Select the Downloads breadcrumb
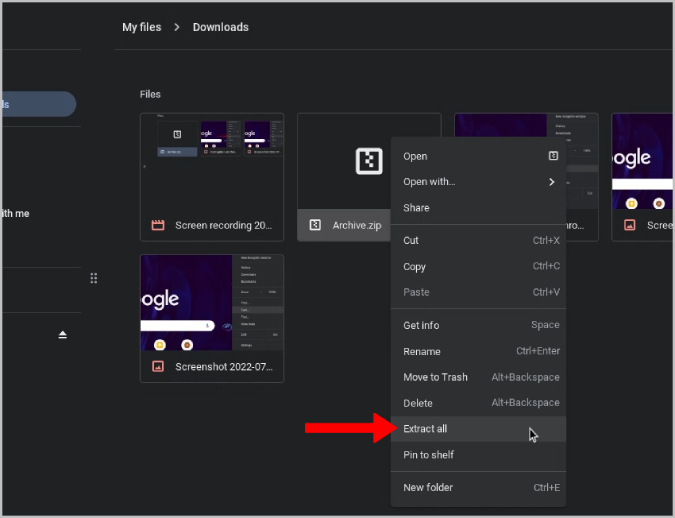Viewport: 675px width, 518px height. (x=220, y=27)
